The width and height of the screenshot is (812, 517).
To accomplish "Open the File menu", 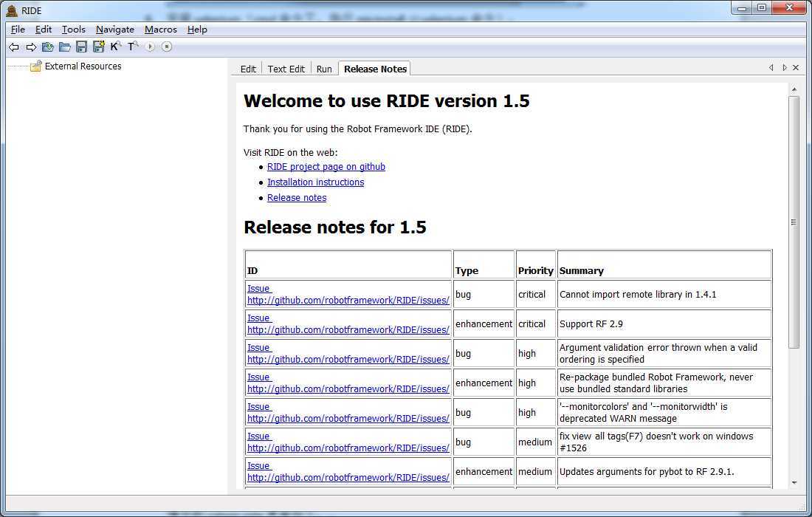I will [18, 30].
